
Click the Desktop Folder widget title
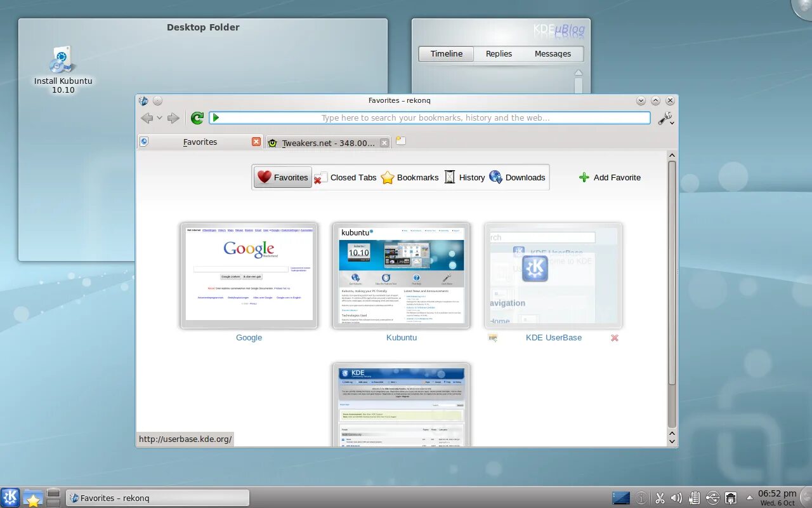click(x=203, y=27)
